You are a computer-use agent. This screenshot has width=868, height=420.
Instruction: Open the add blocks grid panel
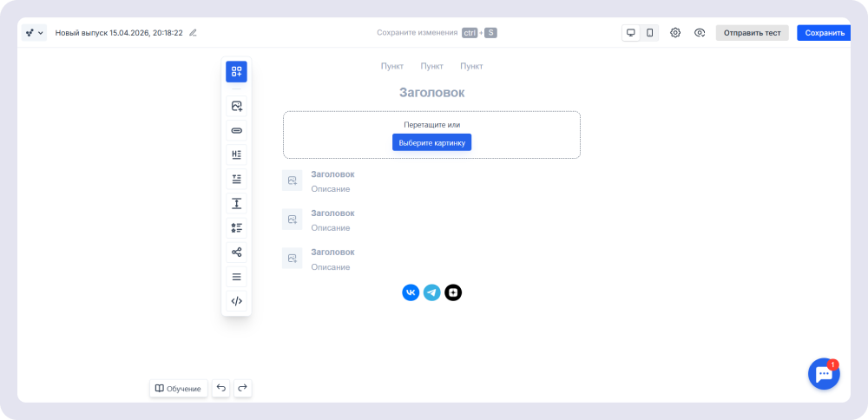coord(236,71)
